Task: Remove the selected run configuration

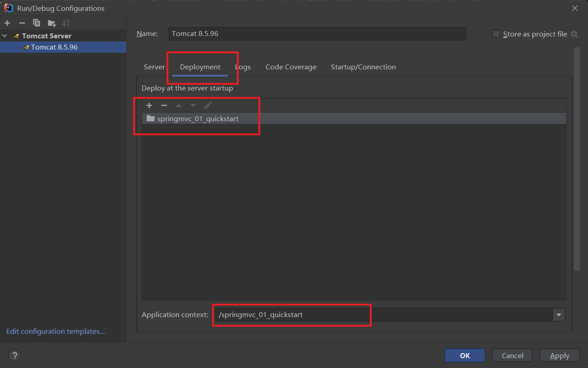Action: [x=22, y=23]
